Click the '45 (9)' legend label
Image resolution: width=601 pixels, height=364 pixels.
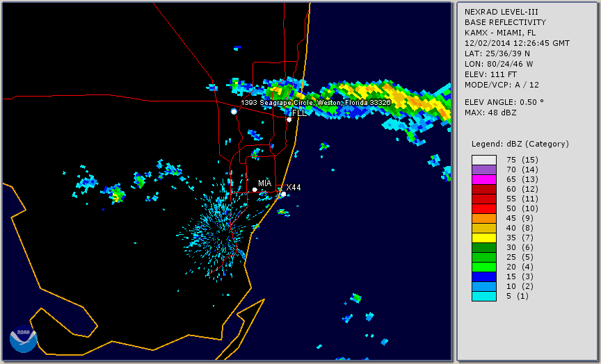click(x=520, y=218)
